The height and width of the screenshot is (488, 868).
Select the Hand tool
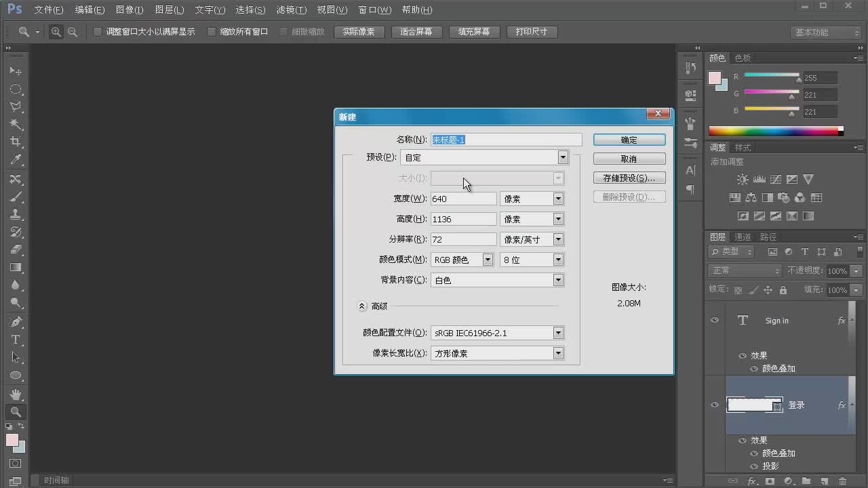click(16, 394)
